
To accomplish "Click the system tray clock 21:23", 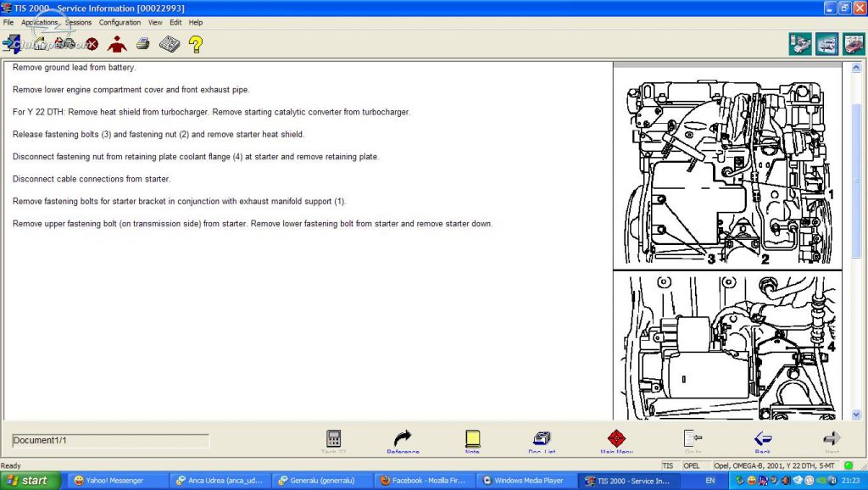I will pyautogui.click(x=851, y=481).
